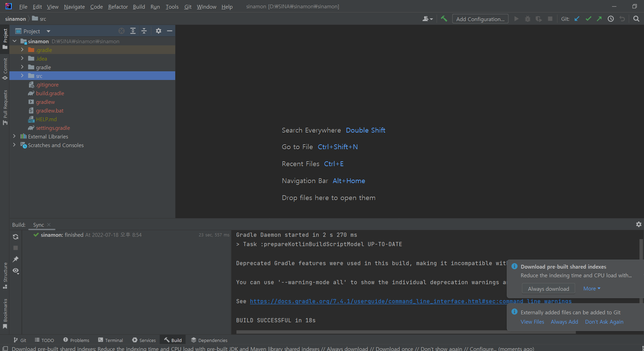Open Git Show History clock icon
The height and width of the screenshot is (351, 644).
click(611, 19)
